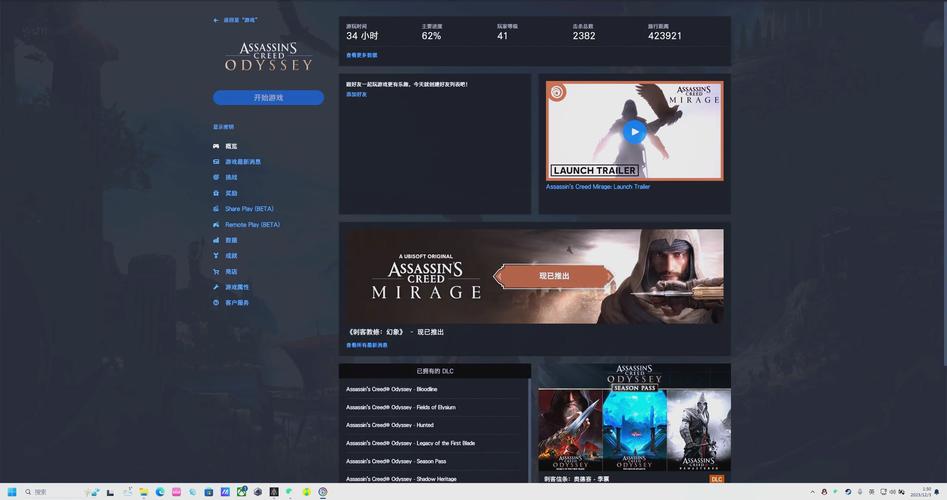Open the Odyssey Season Pass artwork

(634, 417)
